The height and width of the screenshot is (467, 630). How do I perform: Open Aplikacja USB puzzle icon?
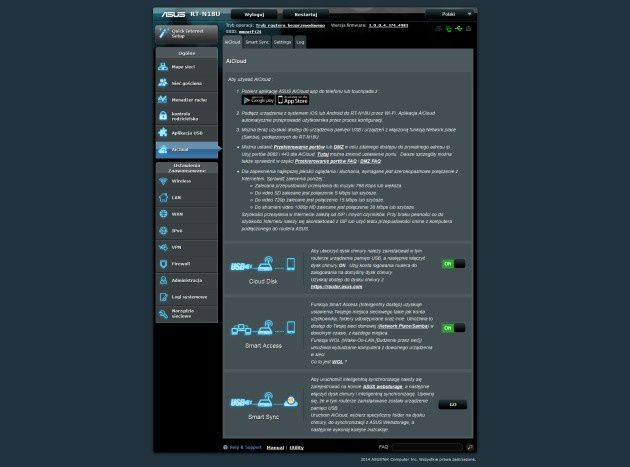(x=163, y=132)
